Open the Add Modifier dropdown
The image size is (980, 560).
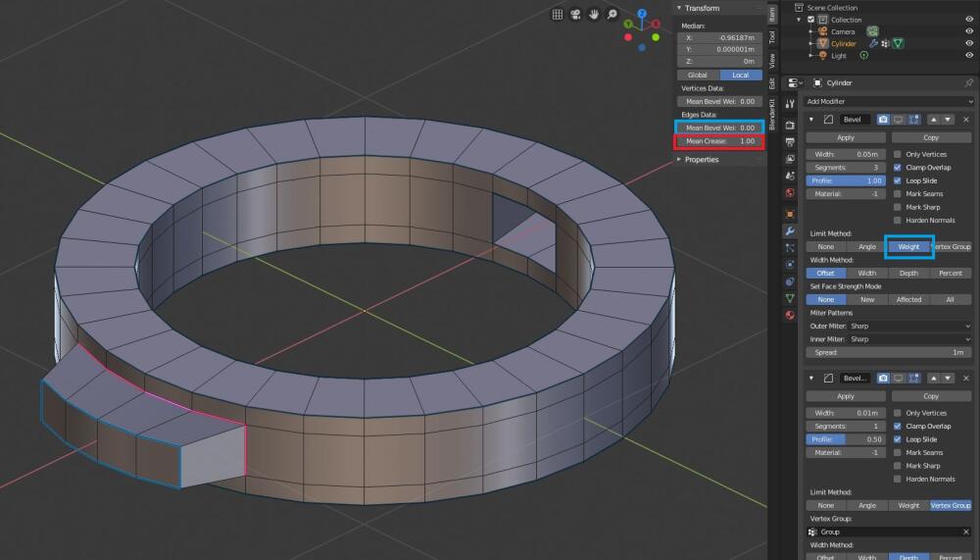point(889,101)
